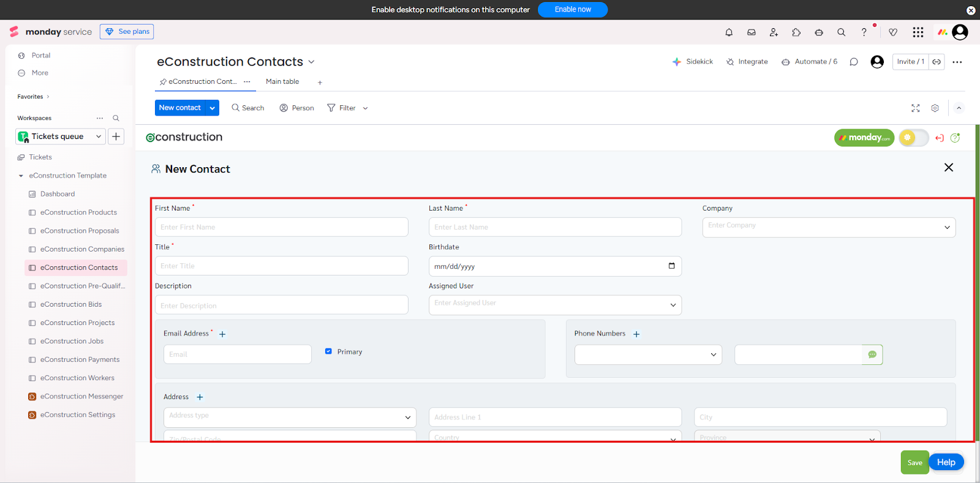Open the apps grid menu icon
980x483 pixels.
pyautogui.click(x=918, y=32)
